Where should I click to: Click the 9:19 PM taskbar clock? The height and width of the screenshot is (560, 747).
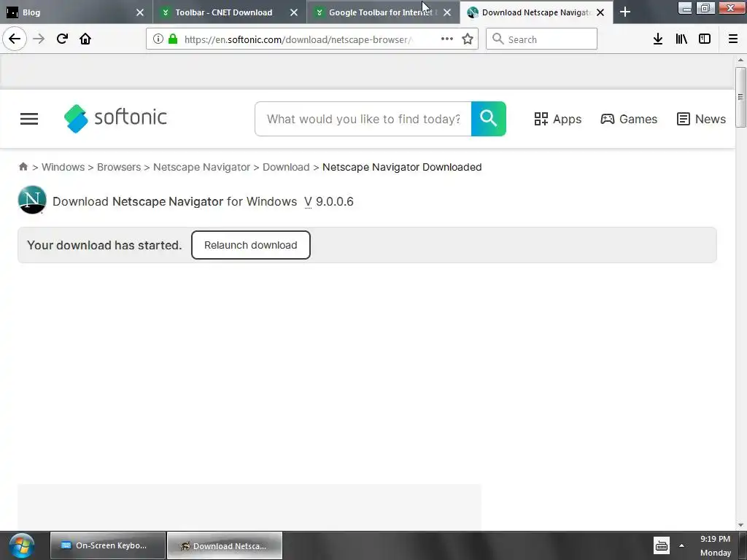point(715,545)
